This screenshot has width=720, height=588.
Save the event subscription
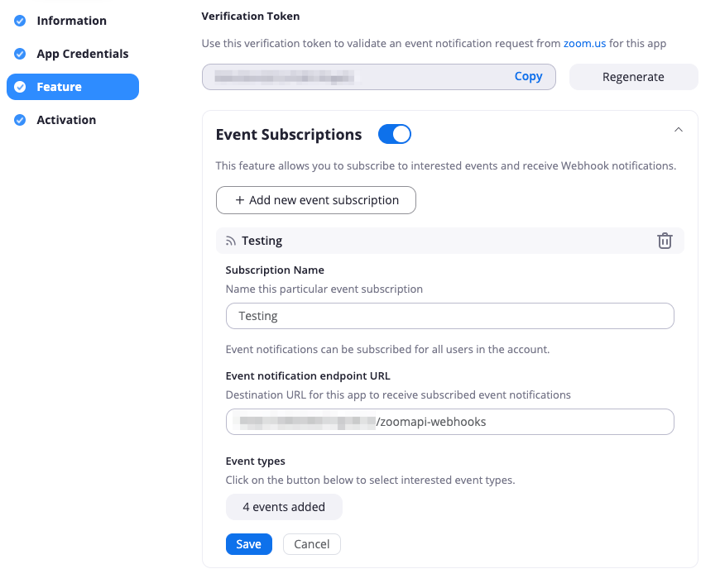pos(249,544)
